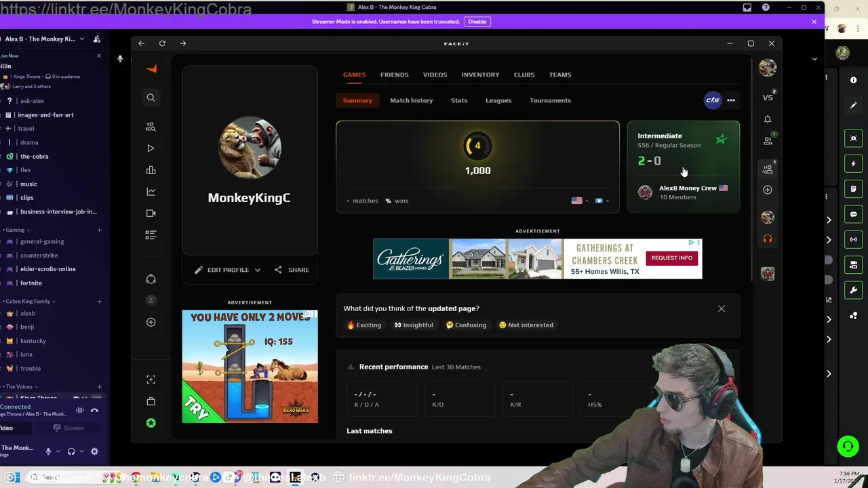Open the notifications bell icon
This screenshot has width=868, height=488.
pyautogui.click(x=768, y=119)
